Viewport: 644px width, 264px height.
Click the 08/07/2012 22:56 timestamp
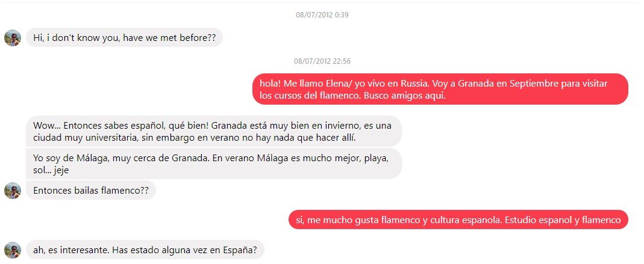(322, 61)
